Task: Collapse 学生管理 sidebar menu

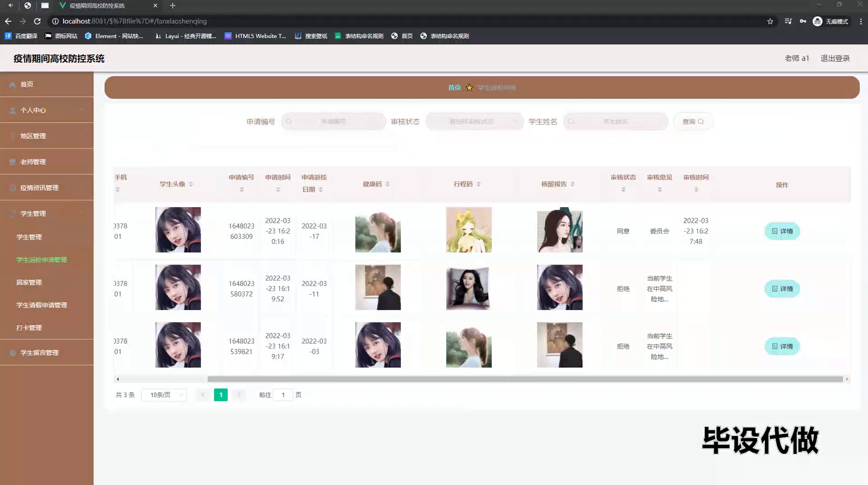Action: click(47, 213)
